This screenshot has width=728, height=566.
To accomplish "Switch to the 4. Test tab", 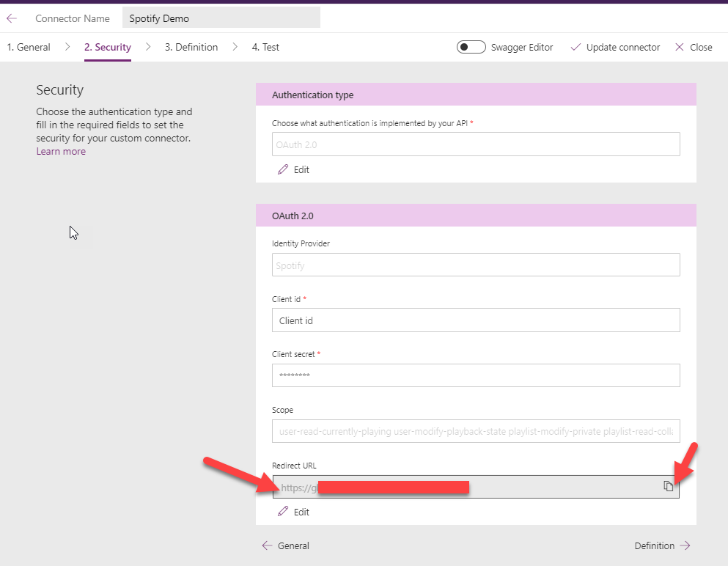I will [265, 47].
